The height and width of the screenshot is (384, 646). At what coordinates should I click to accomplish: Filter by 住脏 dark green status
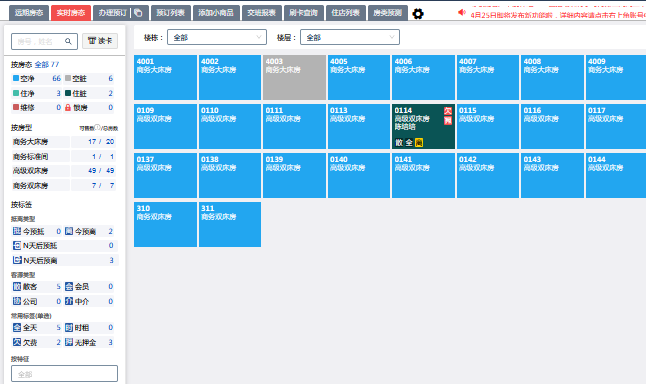[x=89, y=93]
